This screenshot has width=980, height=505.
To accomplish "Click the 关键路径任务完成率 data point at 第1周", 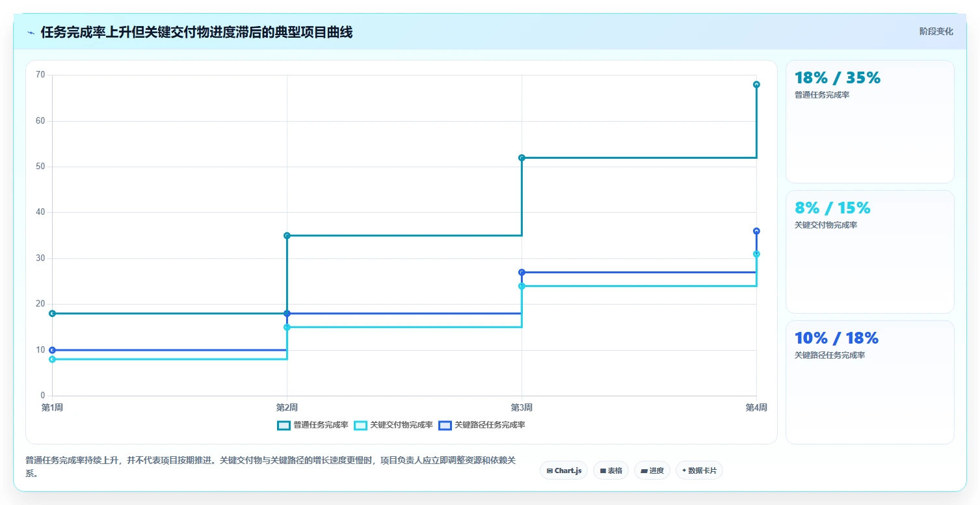I will click(x=53, y=350).
